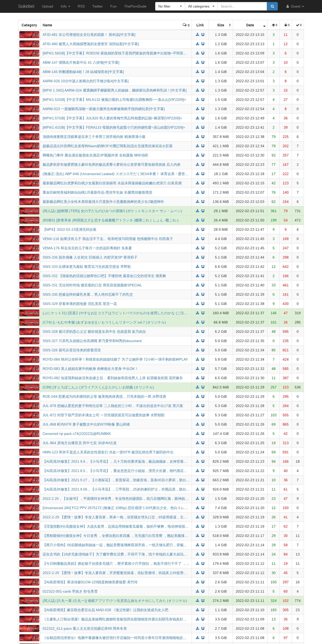
Task: Open magnet link for AARM-026 row
Action: pyautogui.click(x=203, y=81)
